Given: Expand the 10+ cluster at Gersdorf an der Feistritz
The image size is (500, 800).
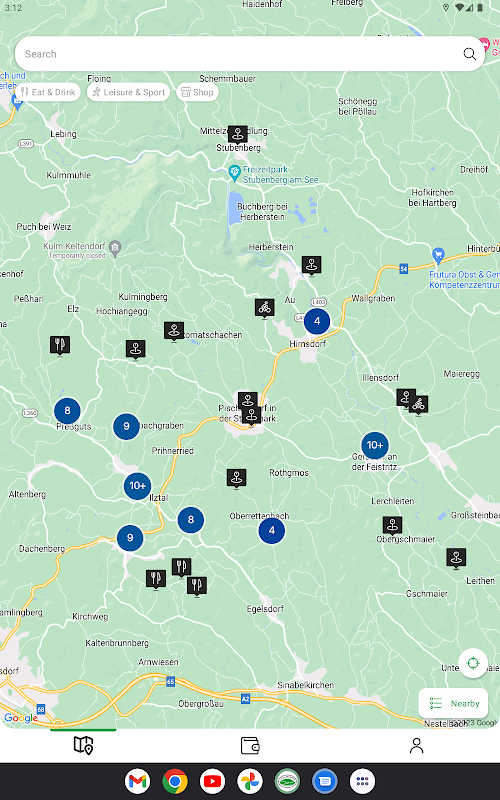Looking at the screenshot, I should point(375,445).
